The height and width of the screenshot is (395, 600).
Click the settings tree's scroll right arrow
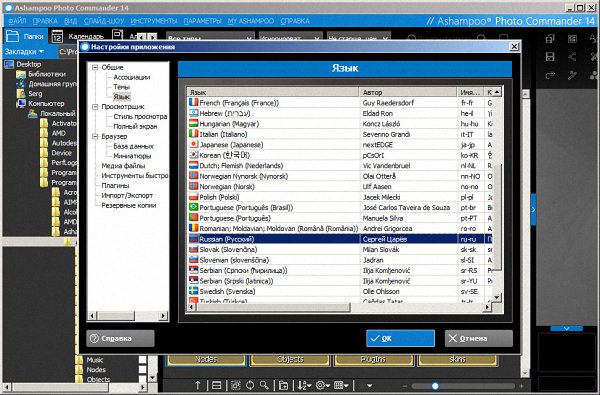tap(164, 316)
